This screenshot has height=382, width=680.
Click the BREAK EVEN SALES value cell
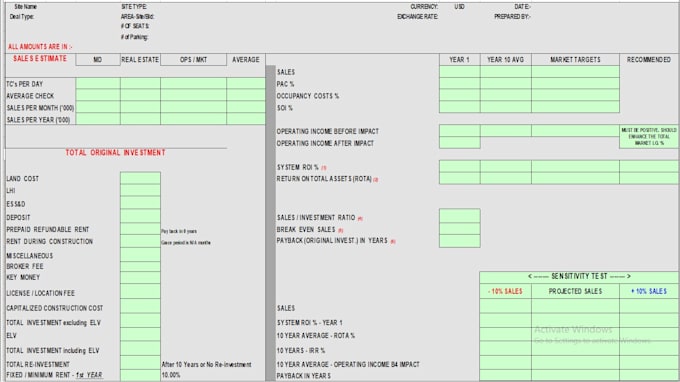pyautogui.click(x=460, y=229)
